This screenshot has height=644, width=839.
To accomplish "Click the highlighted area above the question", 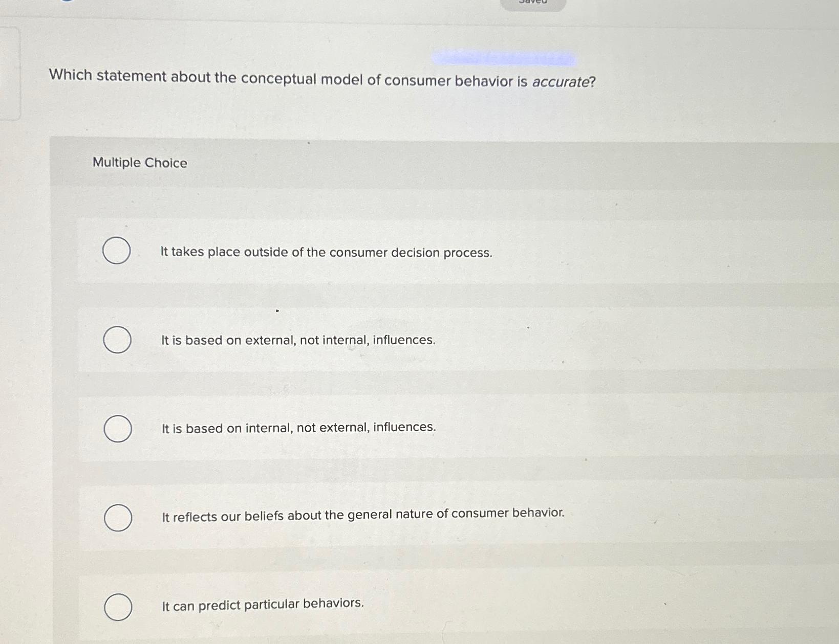I will click(504, 58).
